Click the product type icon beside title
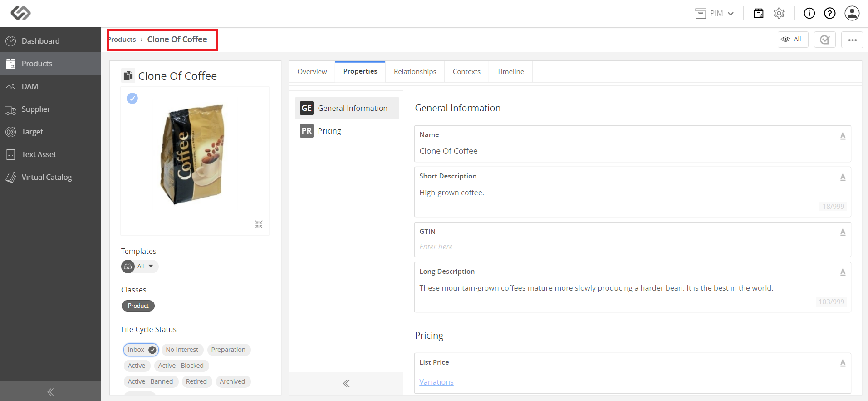Image resolution: width=868 pixels, height=401 pixels. pyautogui.click(x=128, y=75)
